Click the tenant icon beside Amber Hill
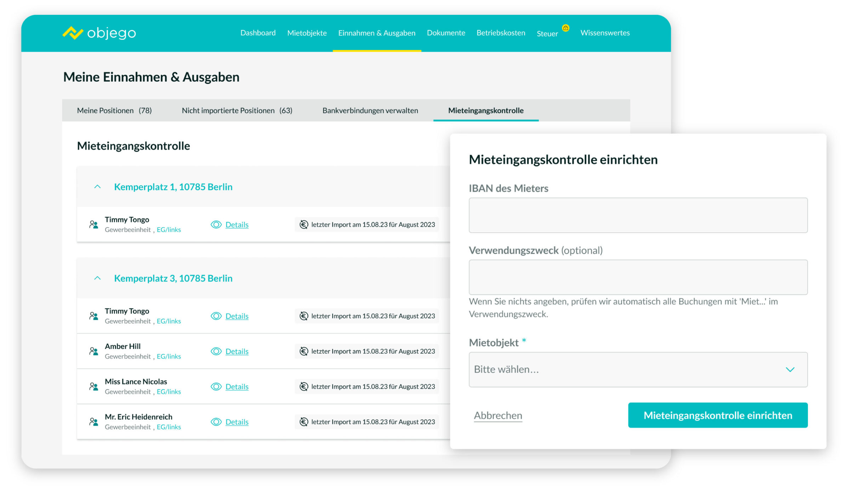 click(x=93, y=351)
